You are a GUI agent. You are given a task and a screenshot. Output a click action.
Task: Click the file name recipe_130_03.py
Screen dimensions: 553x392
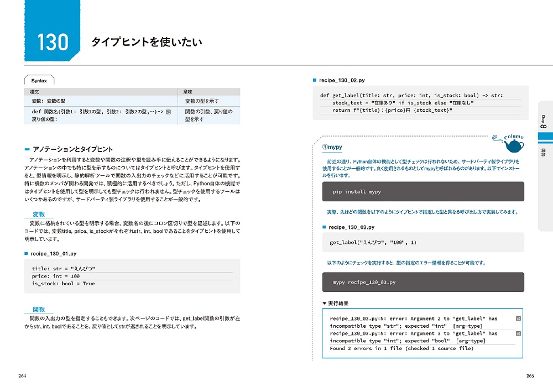coord(351,227)
